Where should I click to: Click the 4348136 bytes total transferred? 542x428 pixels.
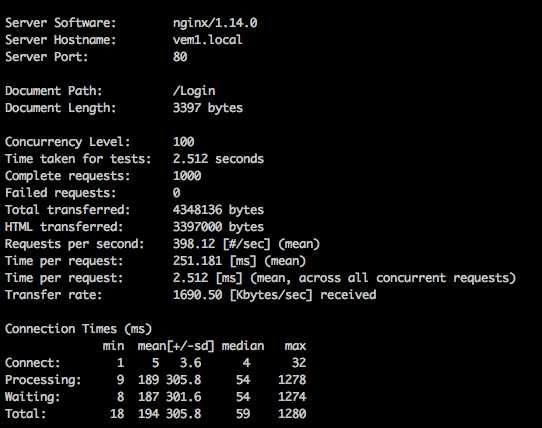pyautogui.click(x=218, y=210)
